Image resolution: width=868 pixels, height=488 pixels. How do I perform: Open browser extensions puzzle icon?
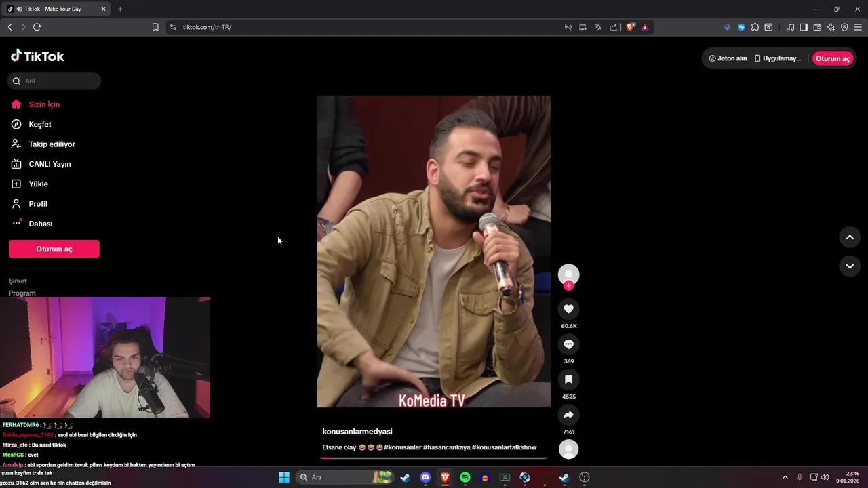point(755,27)
